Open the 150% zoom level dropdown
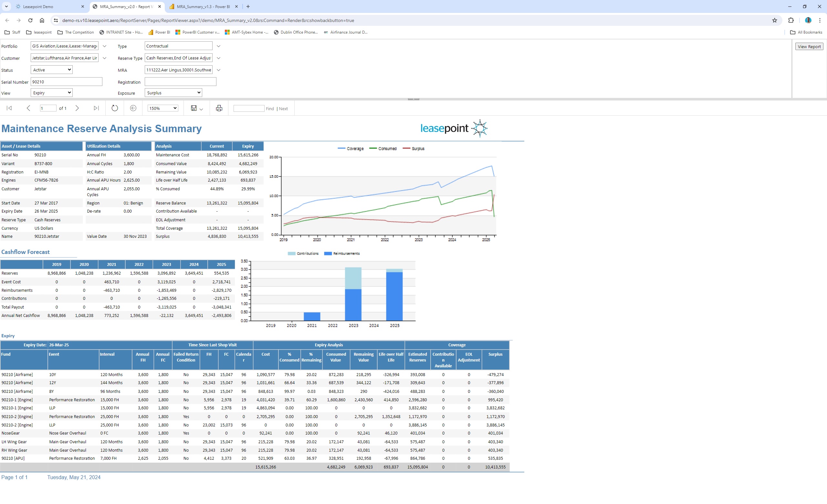Screen dimensions: 827x504 pos(163,108)
